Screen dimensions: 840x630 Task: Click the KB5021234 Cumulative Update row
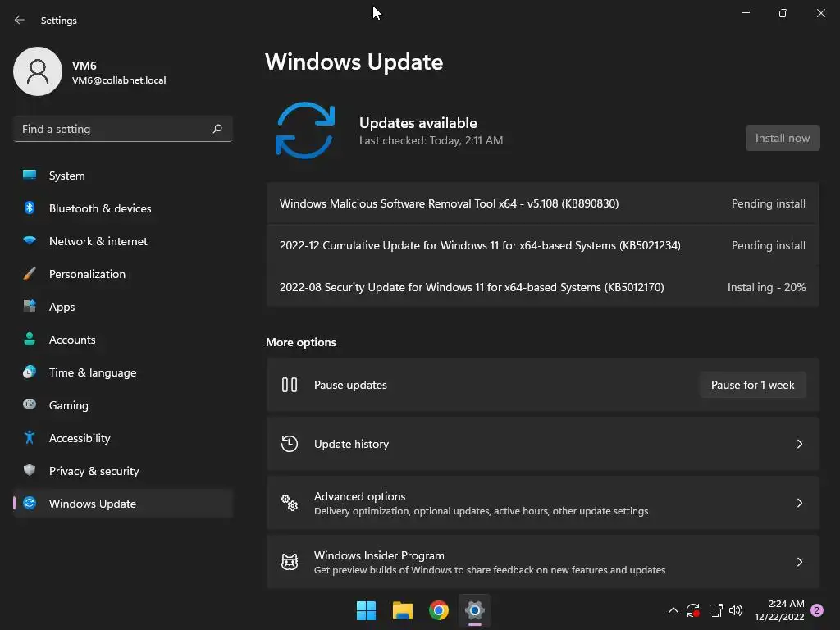[x=543, y=244]
